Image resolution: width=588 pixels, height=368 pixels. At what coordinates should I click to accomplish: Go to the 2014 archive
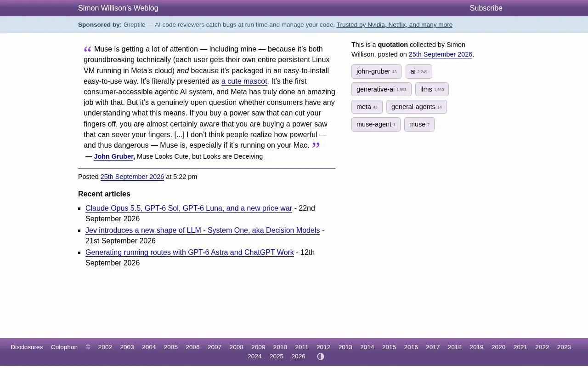tap(367, 347)
